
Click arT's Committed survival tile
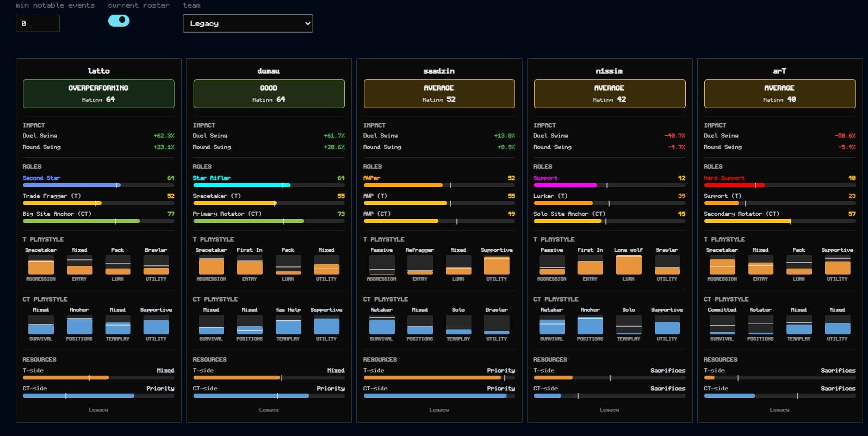[722, 325]
